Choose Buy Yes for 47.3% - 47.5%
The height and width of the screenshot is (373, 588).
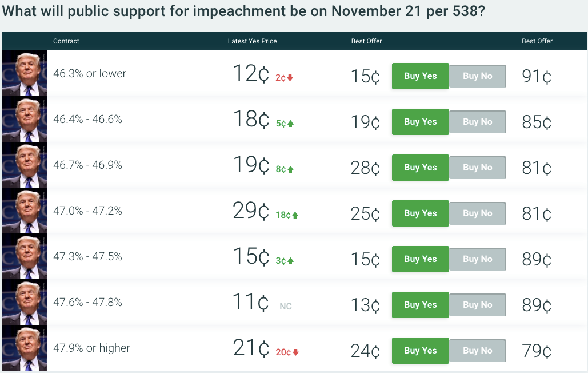tap(421, 259)
